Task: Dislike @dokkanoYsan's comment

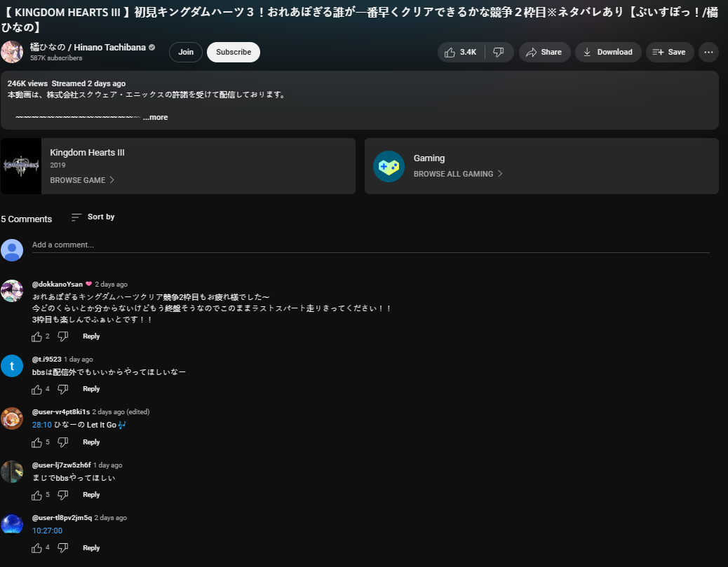Action: pyautogui.click(x=62, y=336)
